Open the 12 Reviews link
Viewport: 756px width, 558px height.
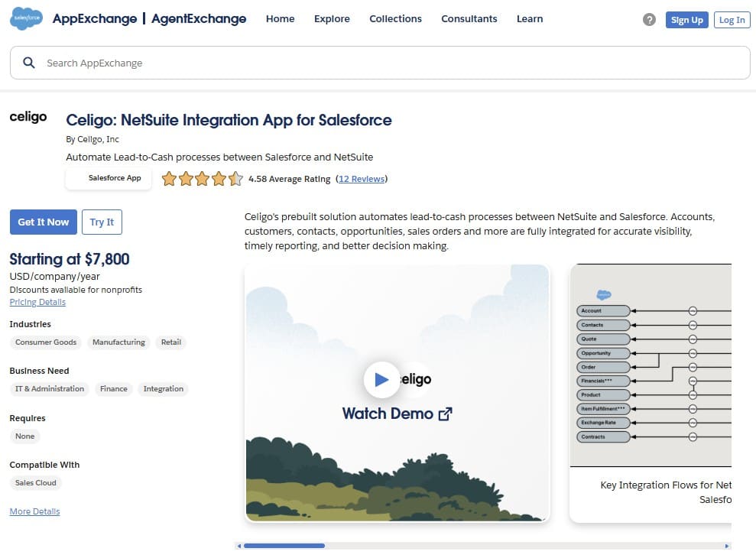[x=362, y=178]
